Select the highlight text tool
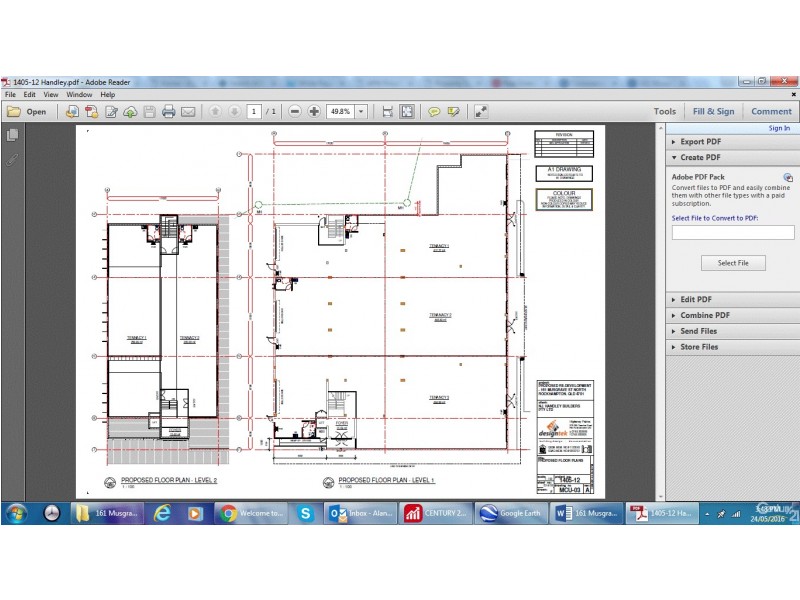Viewport: 800px width, 600px height. point(454,112)
